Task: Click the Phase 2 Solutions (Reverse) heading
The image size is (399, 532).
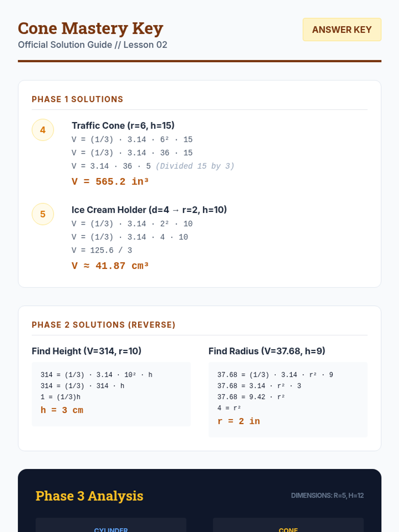Action: point(103,325)
